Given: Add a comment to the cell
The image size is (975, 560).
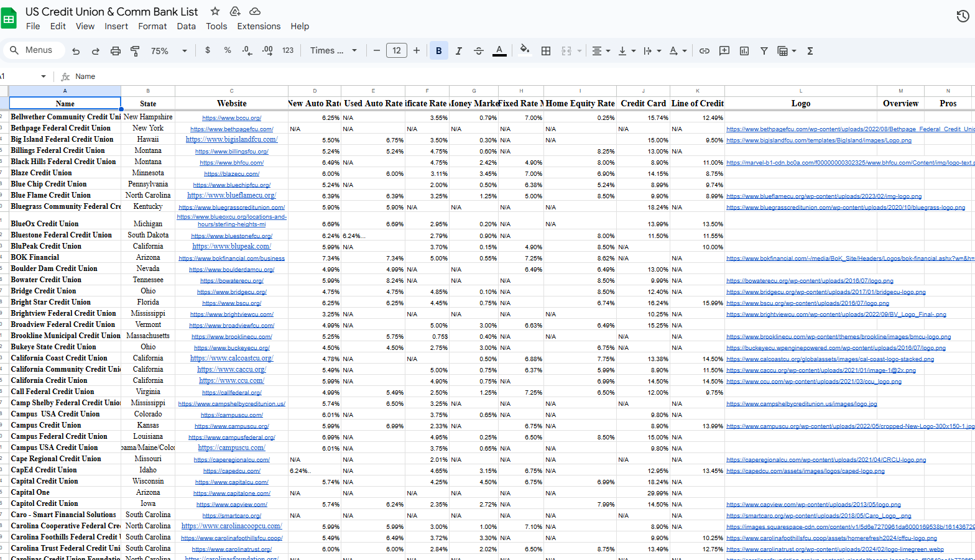Looking at the screenshot, I should [x=724, y=51].
